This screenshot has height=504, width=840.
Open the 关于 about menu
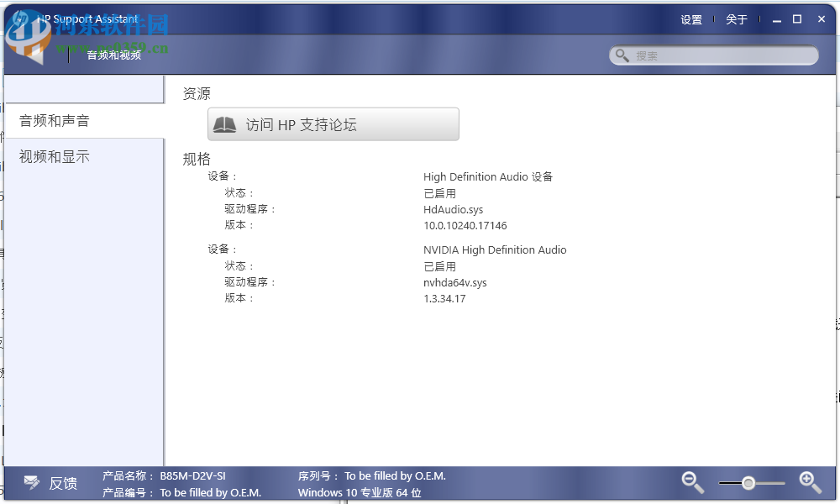point(736,19)
